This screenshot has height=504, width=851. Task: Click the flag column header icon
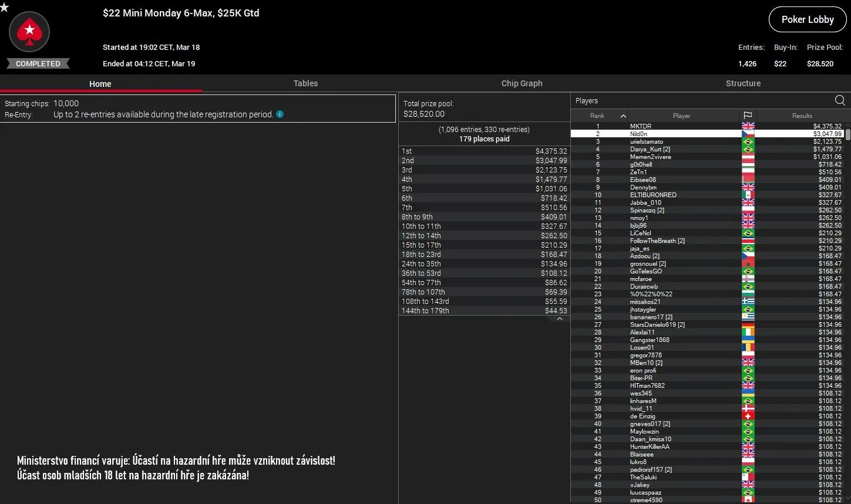click(x=747, y=115)
